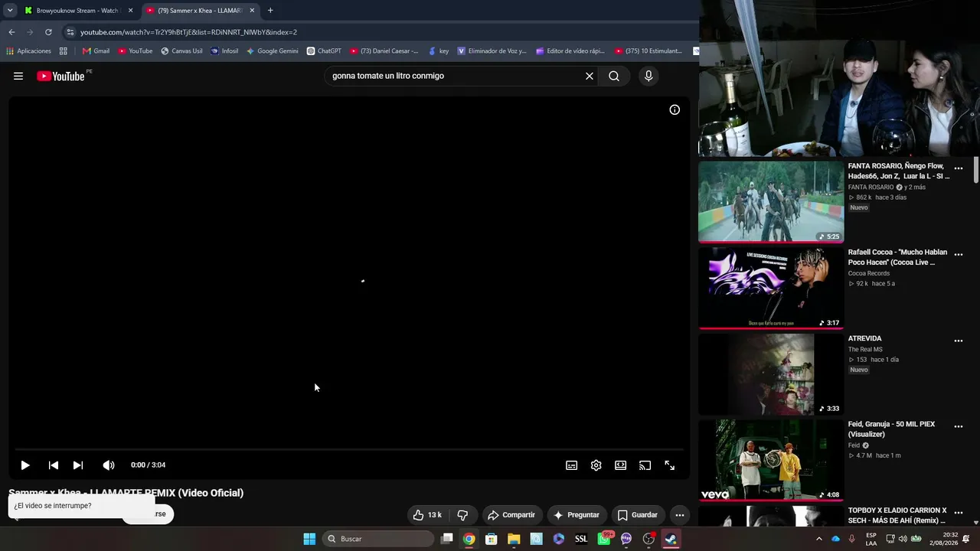
Task: Open a new browser tab
Action: [270, 11]
